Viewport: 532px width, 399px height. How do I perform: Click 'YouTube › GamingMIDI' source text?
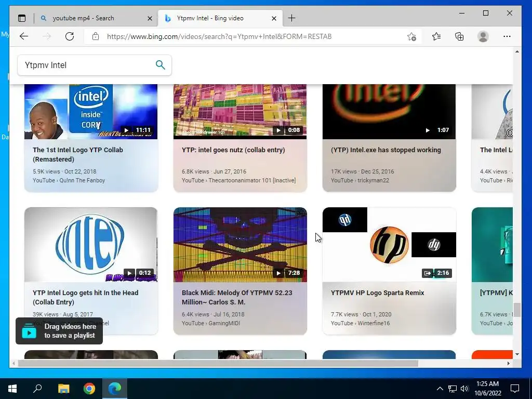(211, 323)
